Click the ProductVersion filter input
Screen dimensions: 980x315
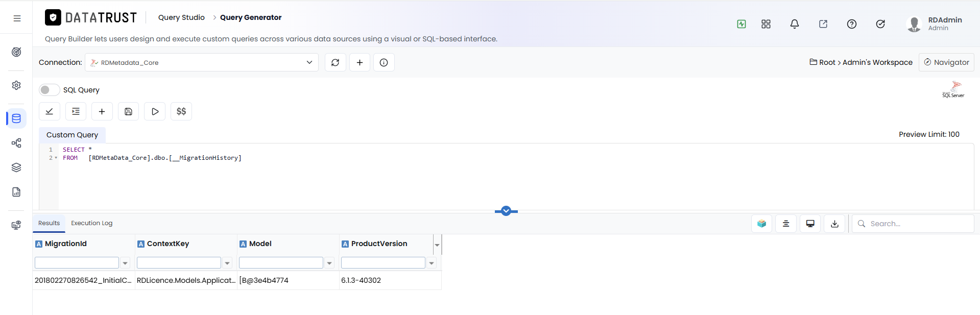(383, 263)
